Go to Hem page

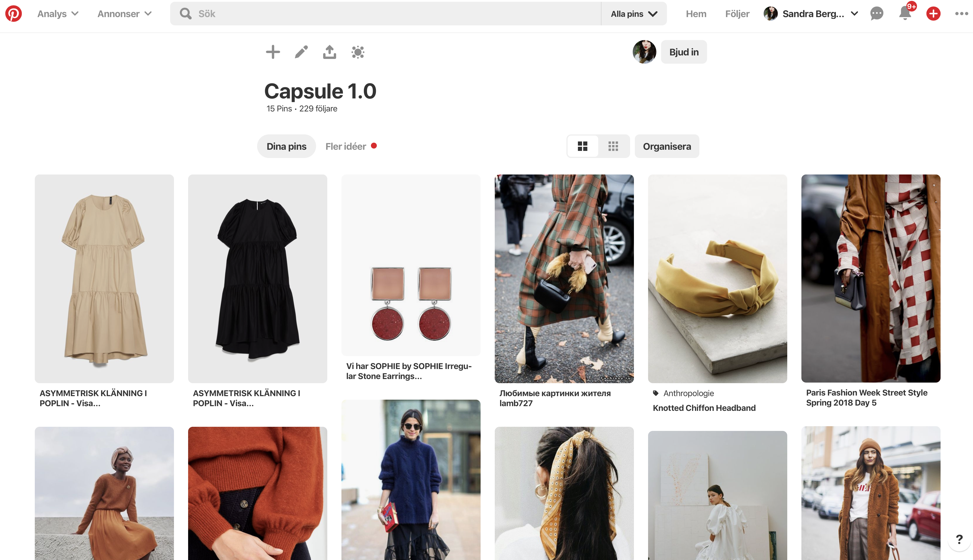696,14
